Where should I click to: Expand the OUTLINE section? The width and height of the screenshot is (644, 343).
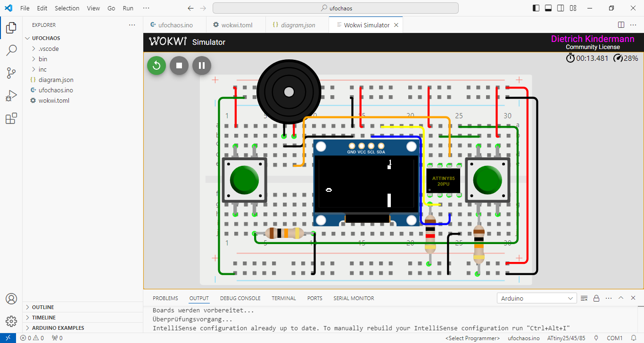coord(43,307)
